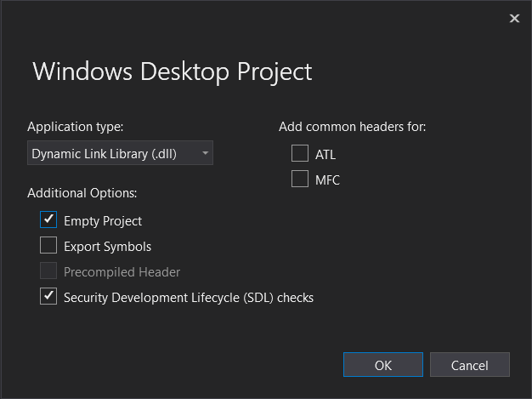Select the Security Development Lifecycle label
This screenshot has height=399, width=532.
(189, 298)
